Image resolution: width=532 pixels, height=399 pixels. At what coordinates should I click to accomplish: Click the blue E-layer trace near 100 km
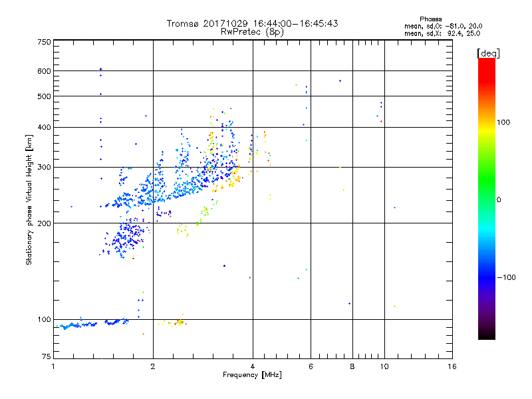92,324
